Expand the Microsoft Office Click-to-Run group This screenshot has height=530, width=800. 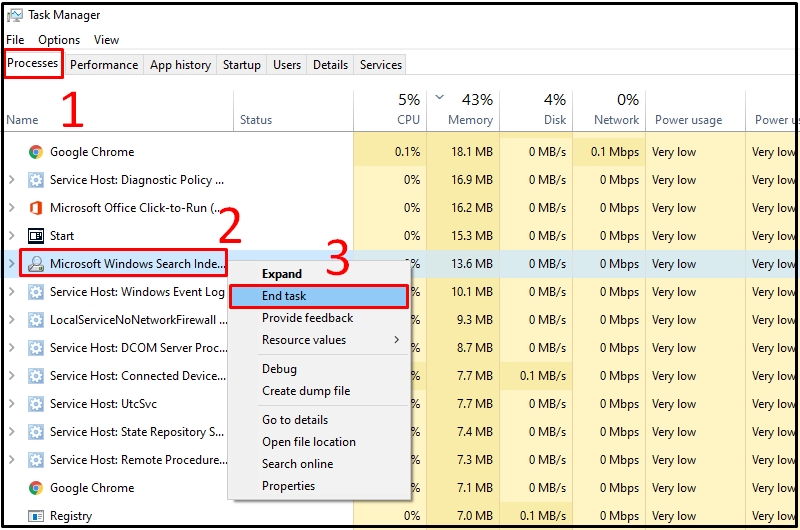coord(12,208)
